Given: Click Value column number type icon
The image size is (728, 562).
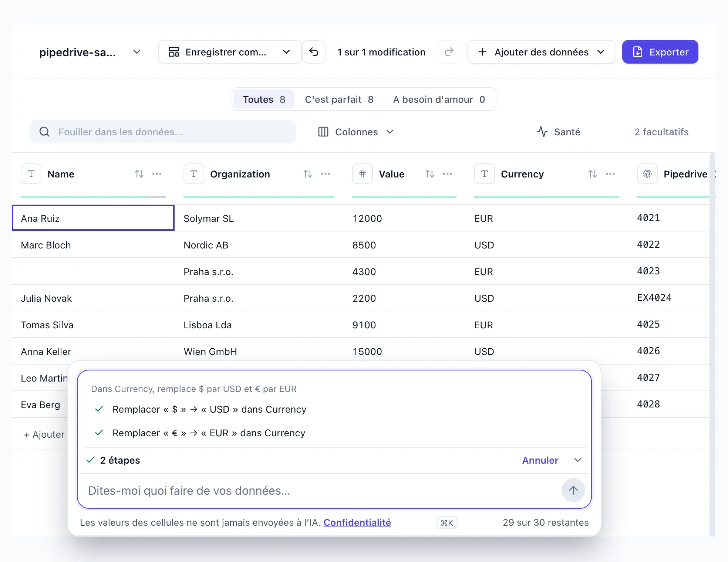Looking at the screenshot, I should click(363, 174).
